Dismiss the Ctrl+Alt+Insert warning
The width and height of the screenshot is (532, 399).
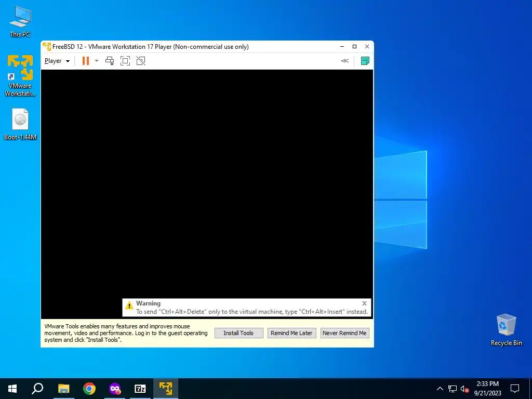[x=364, y=303]
